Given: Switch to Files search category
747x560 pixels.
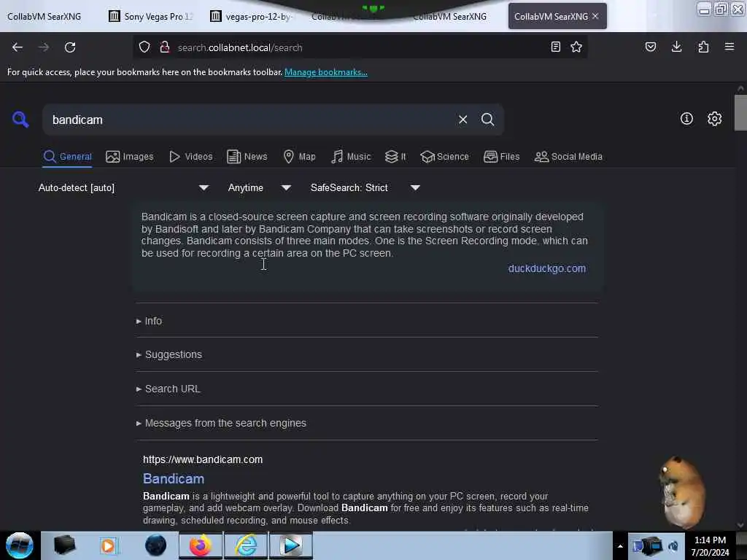Looking at the screenshot, I should click(501, 157).
